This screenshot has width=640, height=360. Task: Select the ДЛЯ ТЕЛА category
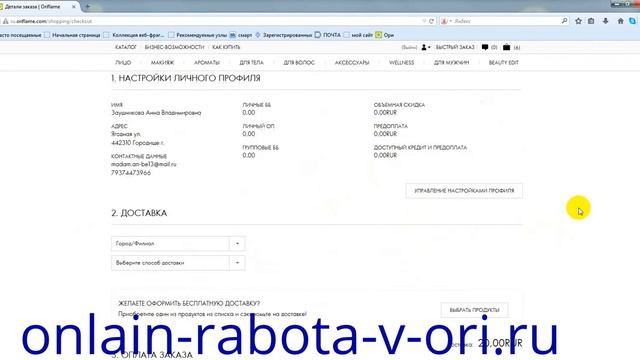251,63
